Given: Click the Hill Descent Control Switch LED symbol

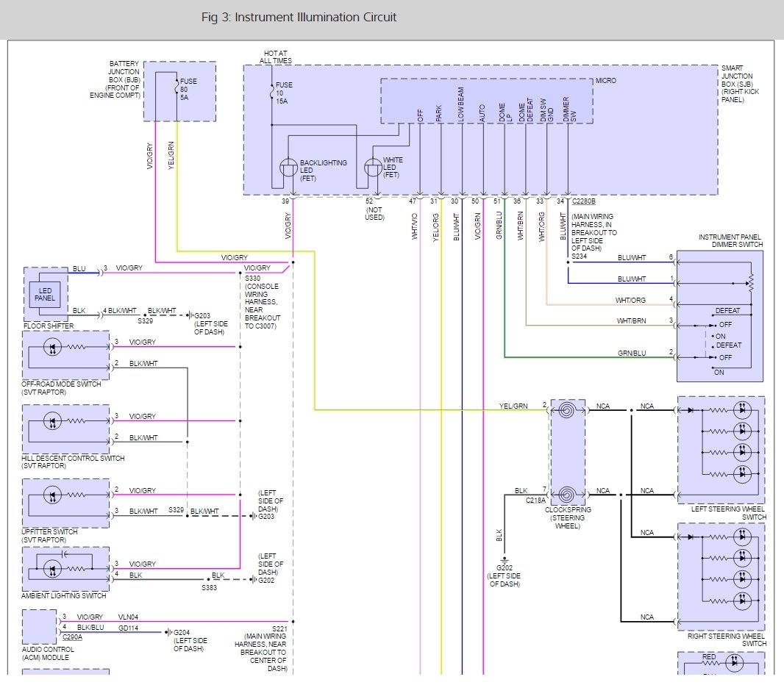Looking at the screenshot, I should click(x=52, y=421).
